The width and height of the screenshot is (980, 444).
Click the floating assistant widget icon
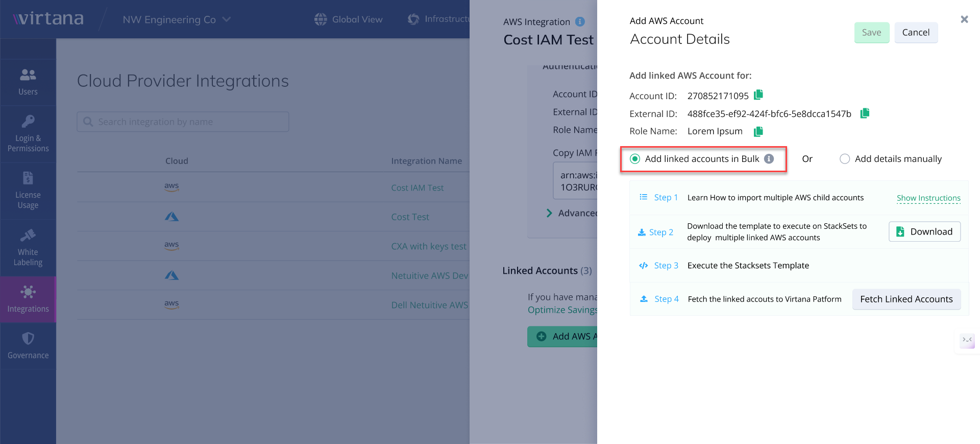[x=967, y=340]
